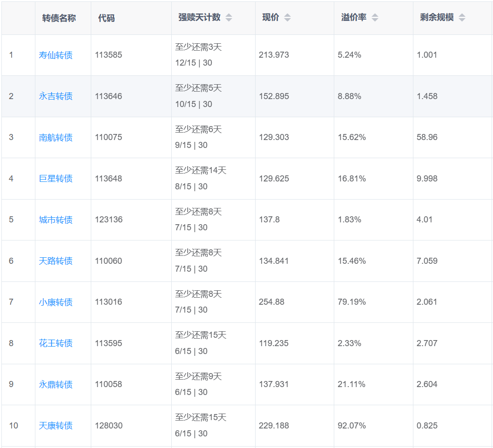Screen dimensions: 493x448
Task: Open the 天康转债 link
Action: 56,426
